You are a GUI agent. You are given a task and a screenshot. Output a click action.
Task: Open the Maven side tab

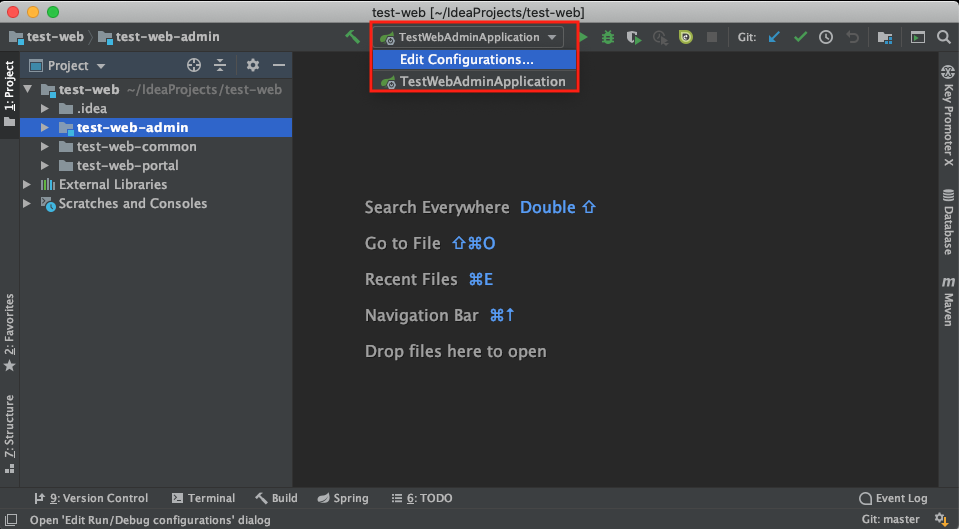[948, 301]
